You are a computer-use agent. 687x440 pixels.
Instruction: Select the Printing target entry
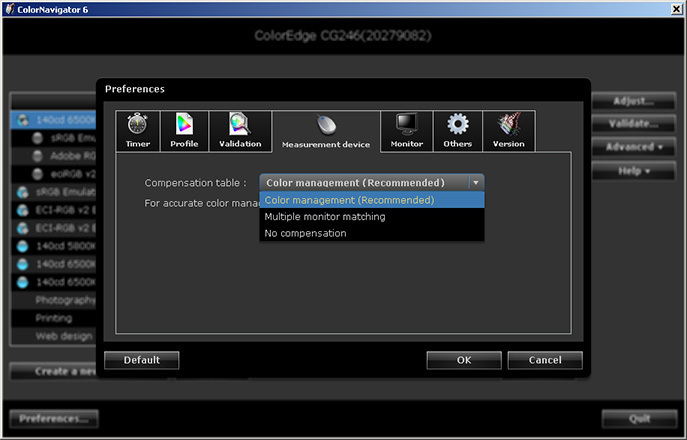pos(53,318)
